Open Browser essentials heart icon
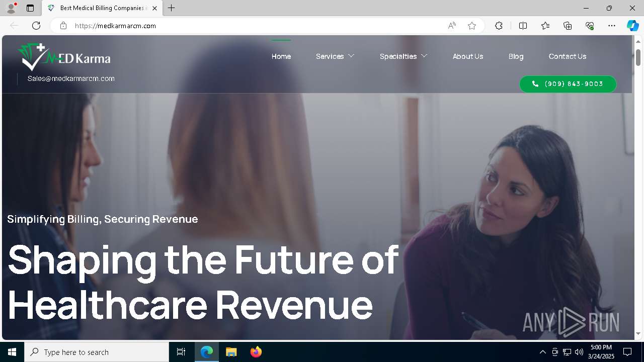Screen dimensions: 644x362 point(590,26)
